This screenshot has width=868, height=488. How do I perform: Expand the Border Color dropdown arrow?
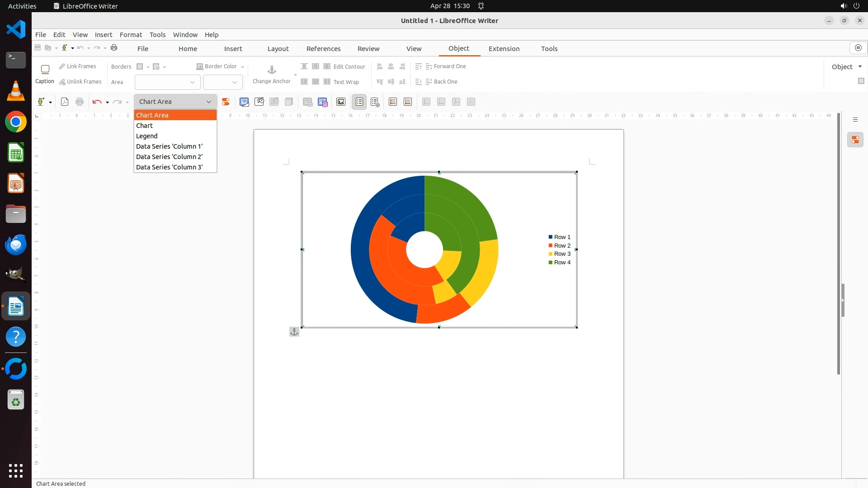point(243,67)
